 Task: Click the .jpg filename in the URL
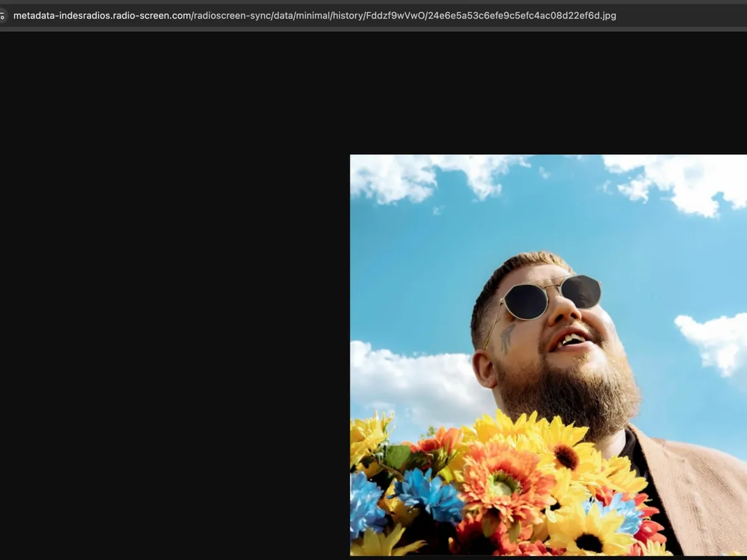coord(521,15)
